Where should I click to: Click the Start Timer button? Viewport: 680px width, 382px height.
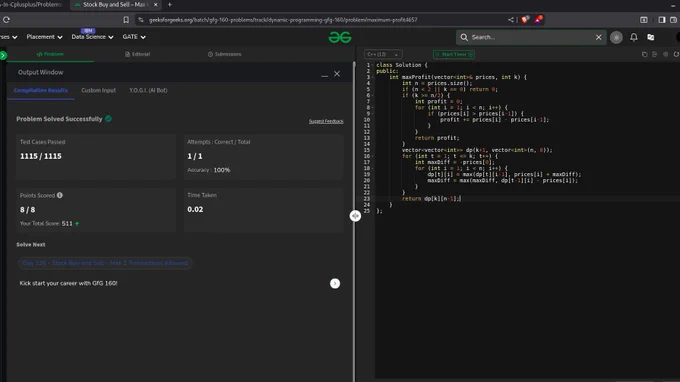point(454,54)
